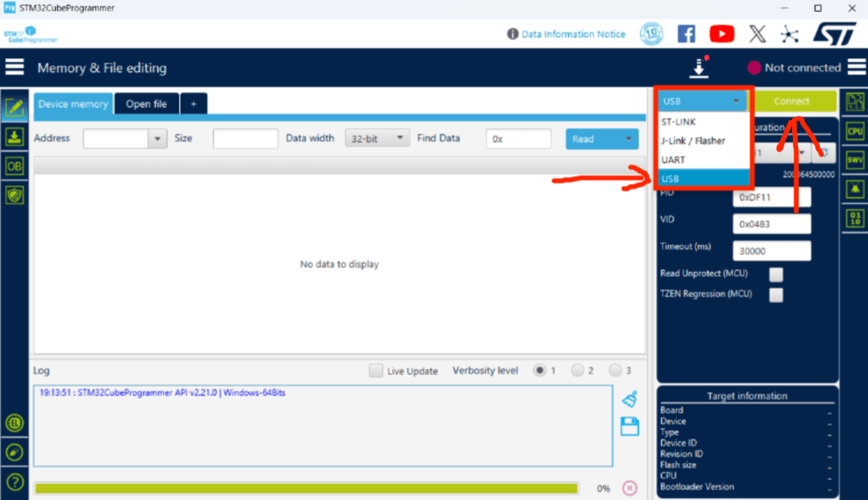Add a new tab with plus

(193, 103)
